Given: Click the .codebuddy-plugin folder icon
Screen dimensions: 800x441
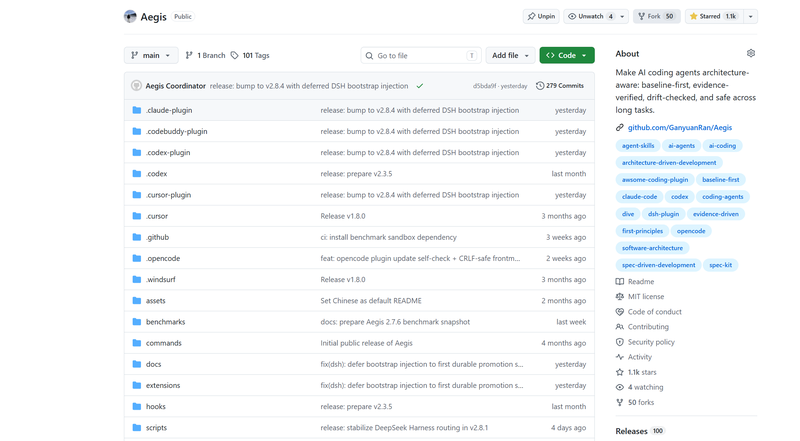Looking at the screenshot, I should pos(137,131).
